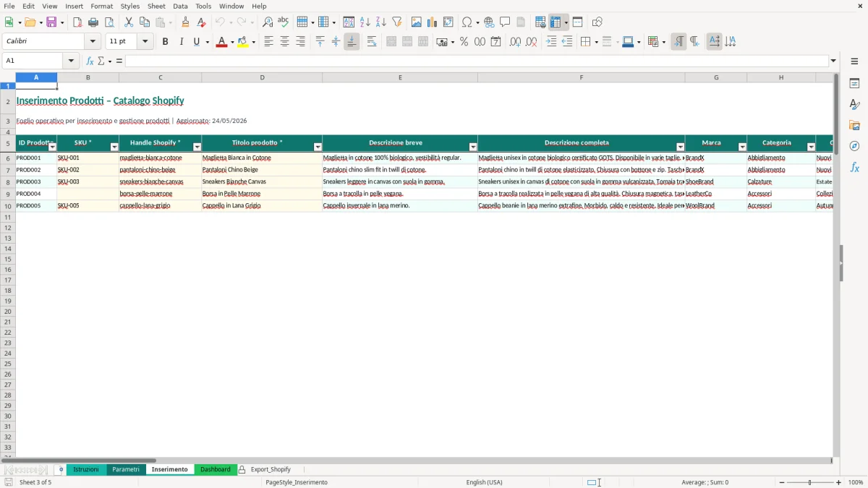This screenshot has height=488, width=868.
Task: Pick the red font color swatch
Action: click(221, 42)
